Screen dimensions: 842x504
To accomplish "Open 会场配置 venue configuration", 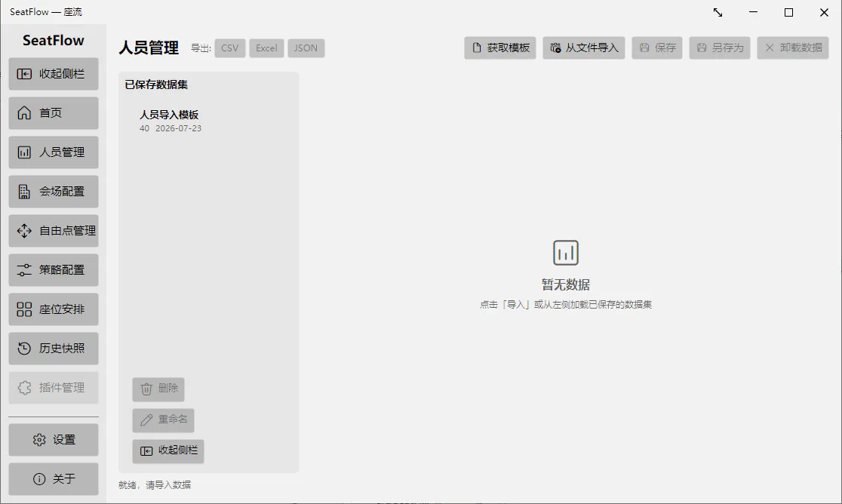I will click(53, 192).
